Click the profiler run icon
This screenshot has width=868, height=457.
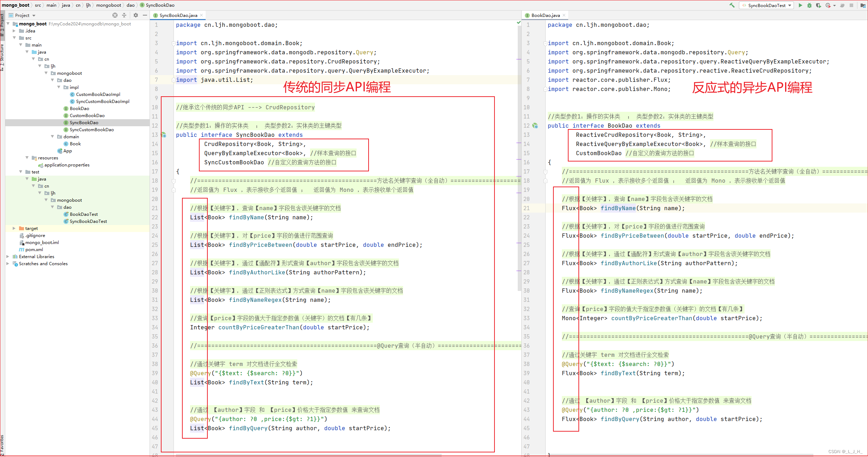828,5
